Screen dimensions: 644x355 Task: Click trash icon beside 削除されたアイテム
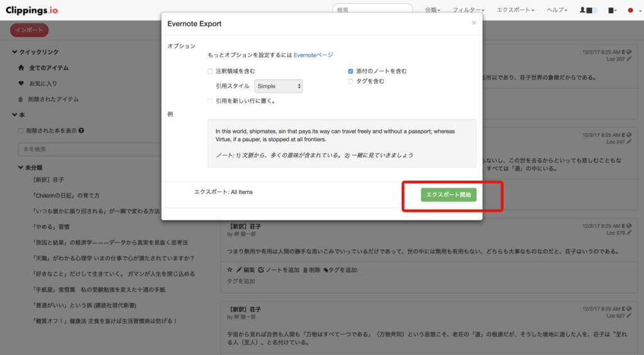pyautogui.click(x=21, y=99)
